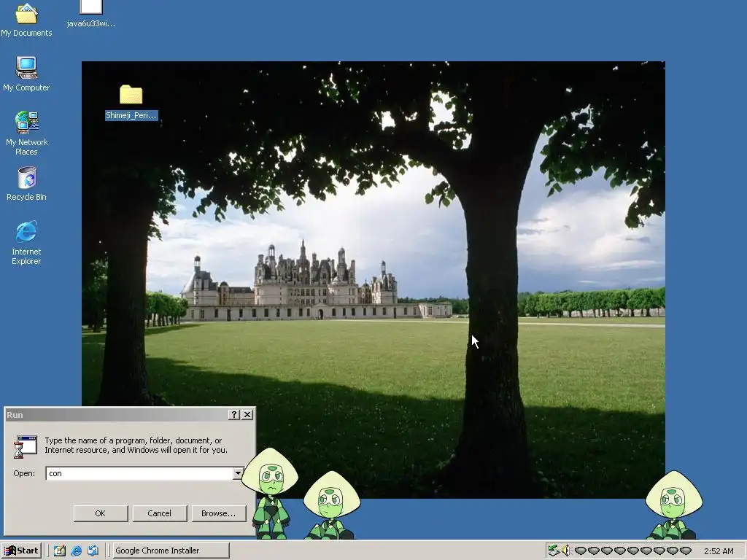Click the Run dialog's program icon
This screenshot has height=560, width=747.
pos(26,447)
